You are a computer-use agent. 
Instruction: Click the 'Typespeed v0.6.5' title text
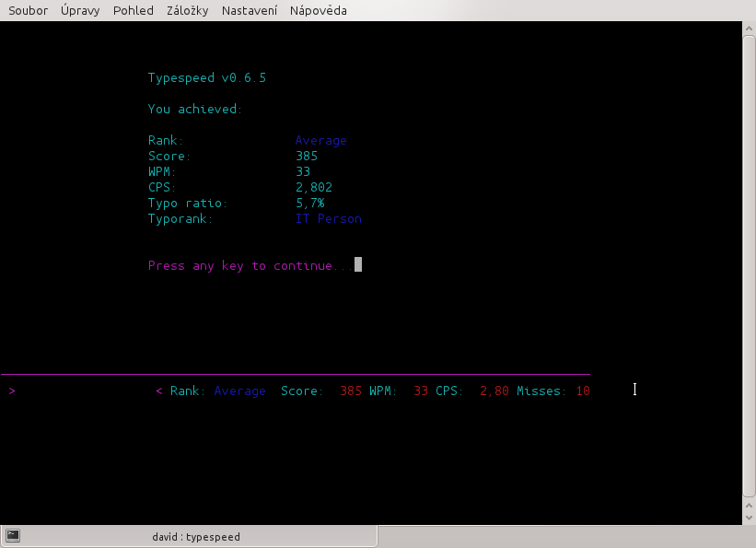pyautogui.click(x=207, y=77)
